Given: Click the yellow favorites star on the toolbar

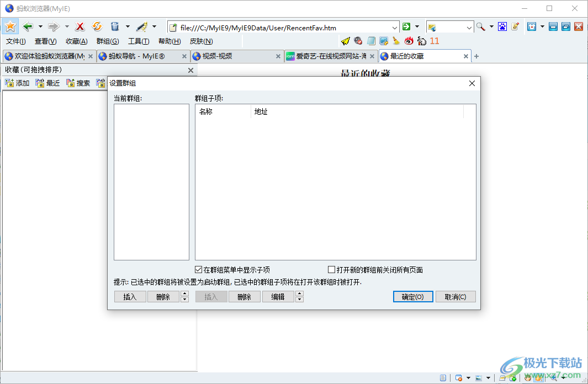Looking at the screenshot, I should coord(10,26).
